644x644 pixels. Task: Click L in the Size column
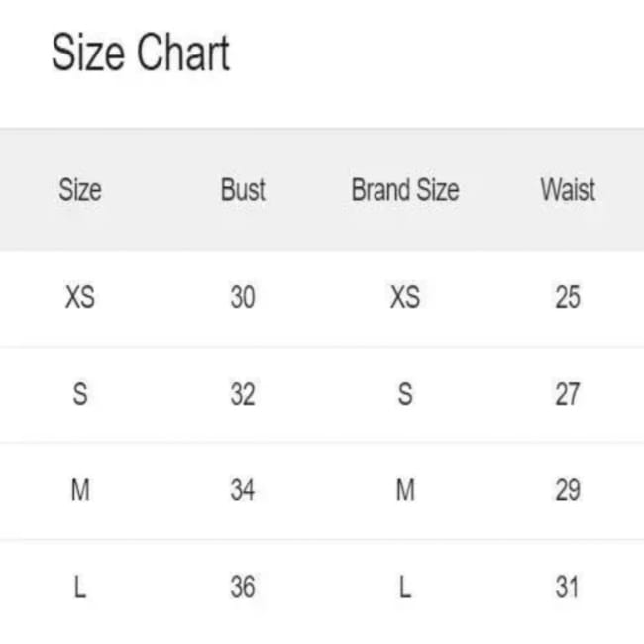point(80,588)
